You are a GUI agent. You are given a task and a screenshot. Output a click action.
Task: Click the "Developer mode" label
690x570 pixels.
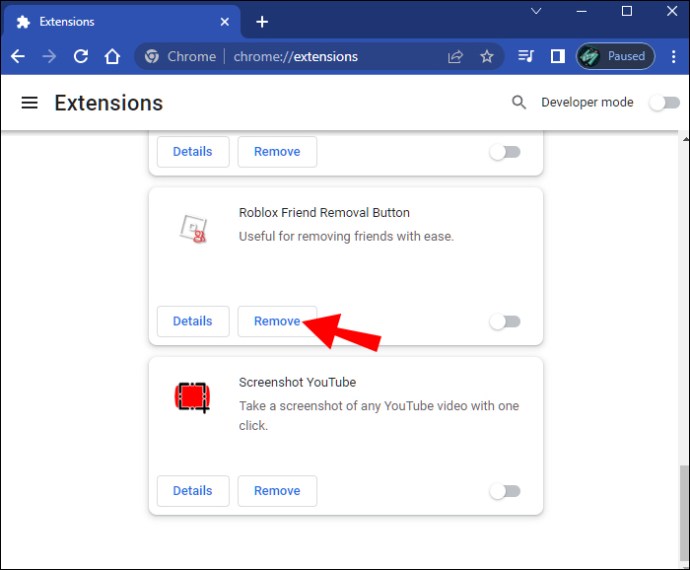[587, 103]
